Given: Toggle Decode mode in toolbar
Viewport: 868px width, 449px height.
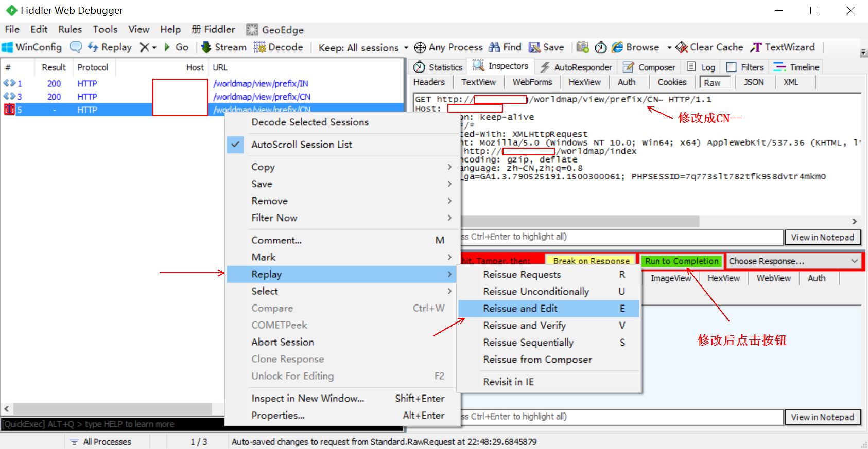Looking at the screenshot, I should pyautogui.click(x=279, y=47).
